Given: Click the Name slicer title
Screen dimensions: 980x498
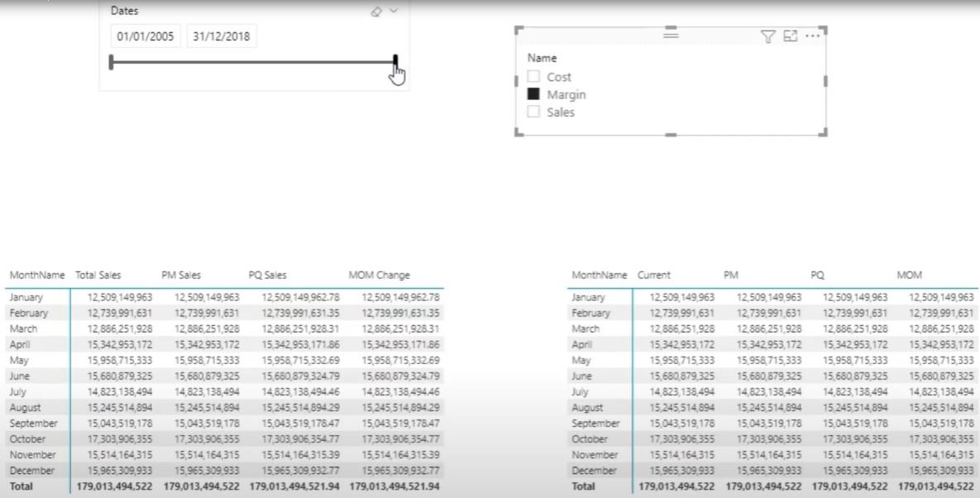Looking at the screenshot, I should (542, 58).
